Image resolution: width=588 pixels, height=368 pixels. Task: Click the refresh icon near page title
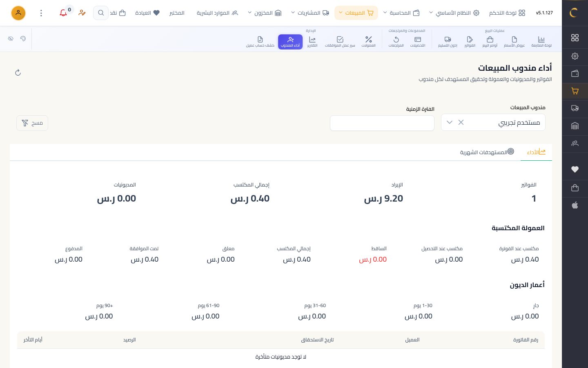tap(18, 73)
